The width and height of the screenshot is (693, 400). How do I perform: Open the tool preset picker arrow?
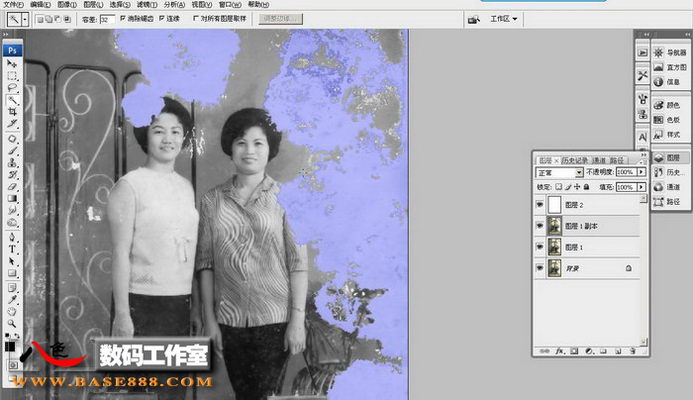click(25, 19)
